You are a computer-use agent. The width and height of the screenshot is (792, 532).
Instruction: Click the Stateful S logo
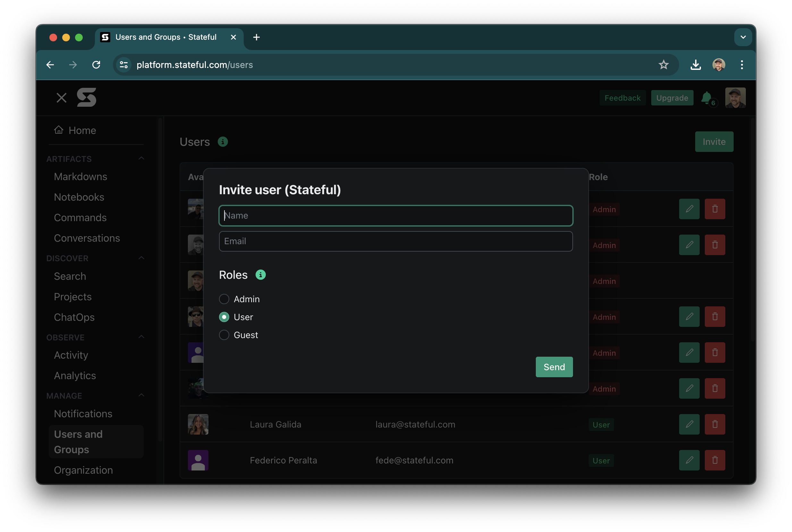(87, 97)
